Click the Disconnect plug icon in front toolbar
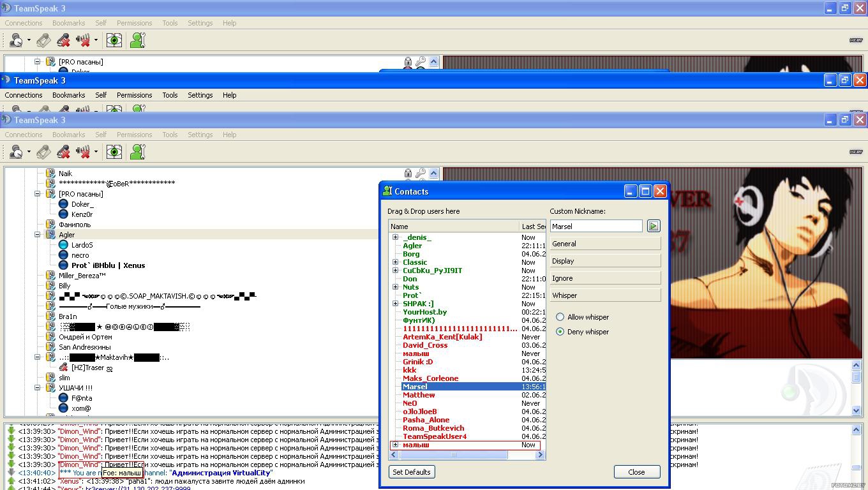 point(43,152)
